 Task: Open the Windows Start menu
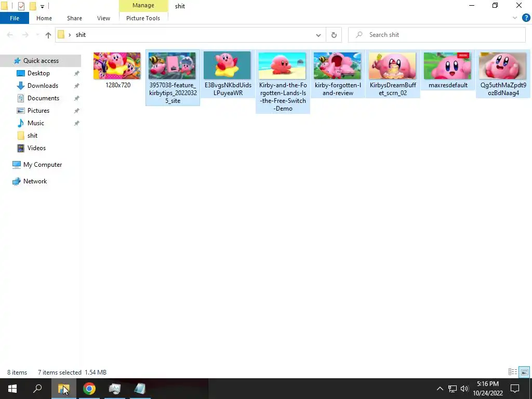12,389
